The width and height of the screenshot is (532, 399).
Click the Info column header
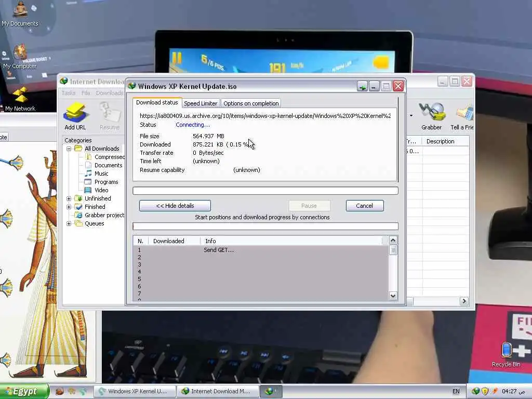pos(291,241)
